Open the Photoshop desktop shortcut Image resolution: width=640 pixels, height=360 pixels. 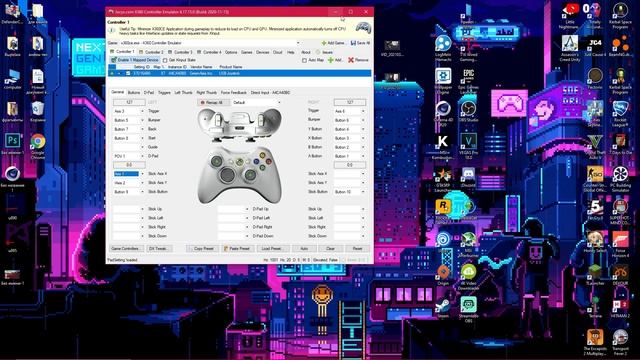click(13, 141)
